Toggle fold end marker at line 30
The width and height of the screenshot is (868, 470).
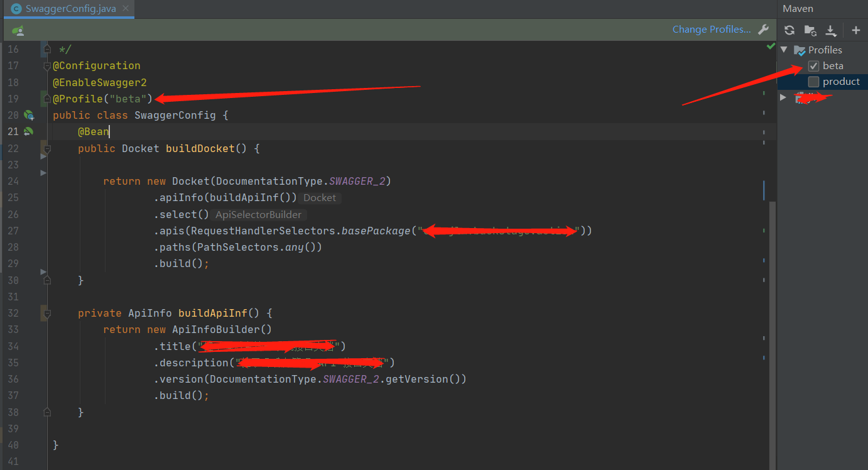[46, 280]
